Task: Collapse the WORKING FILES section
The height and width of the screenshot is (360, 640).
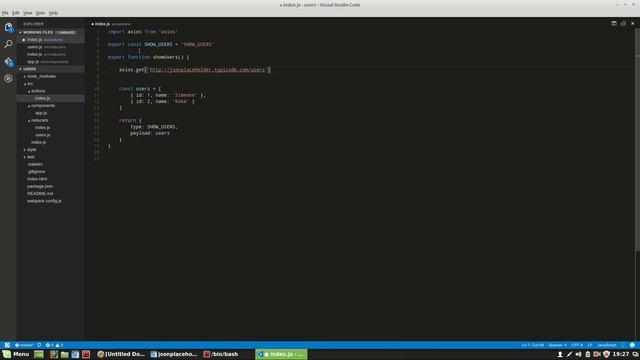Action: coord(51,32)
